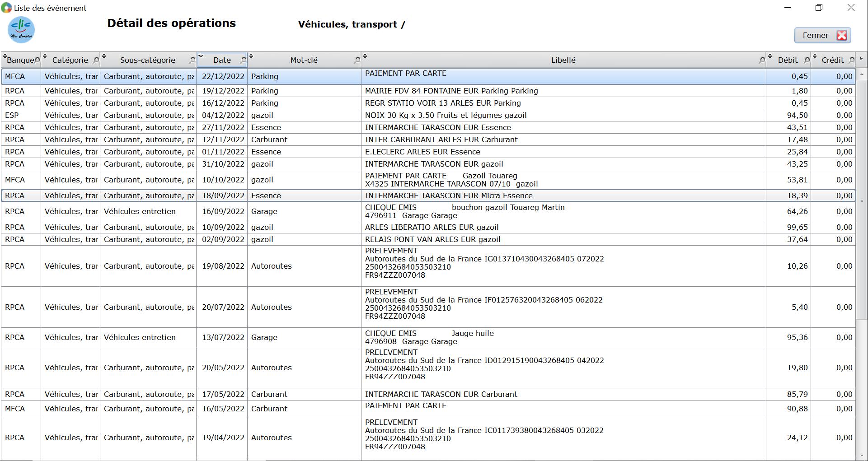Select row dated 22/12/2022
Viewport: 868px width, 461px height.
[x=428, y=76]
